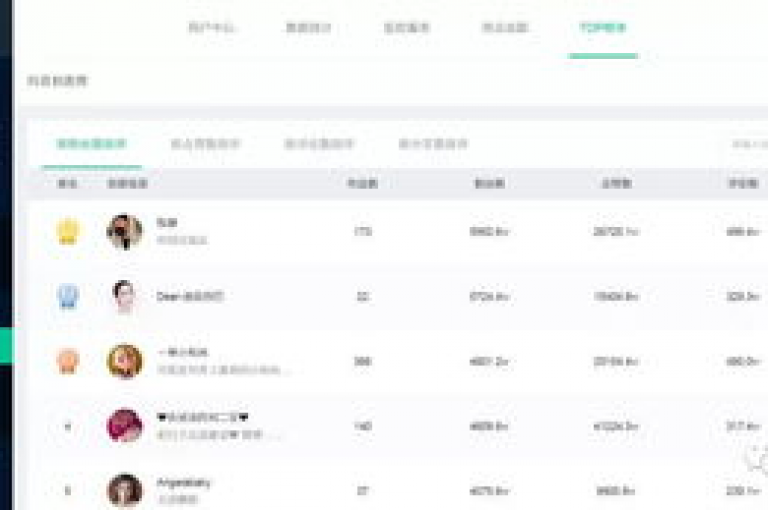Screen dimensions: 768x510
Task: Click the silver second-place medal icon
Action: tap(68, 296)
